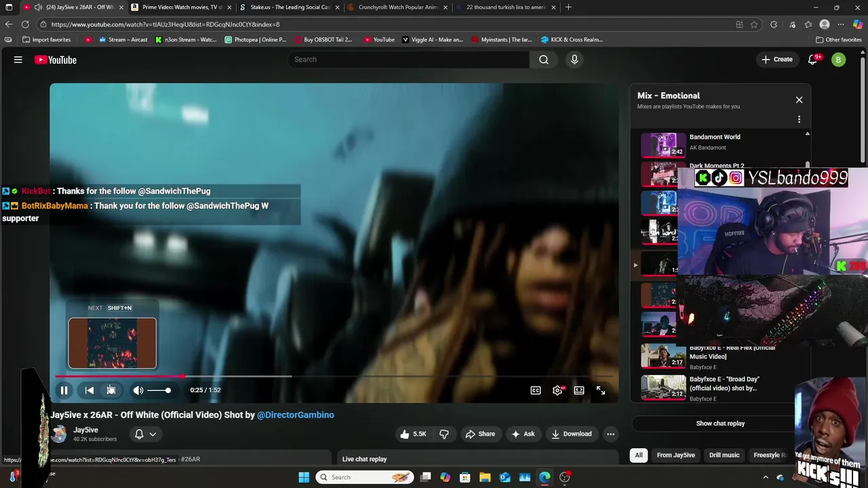Show hidden tray icons chevron
The height and width of the screenshot is (488, 868).
766,477
